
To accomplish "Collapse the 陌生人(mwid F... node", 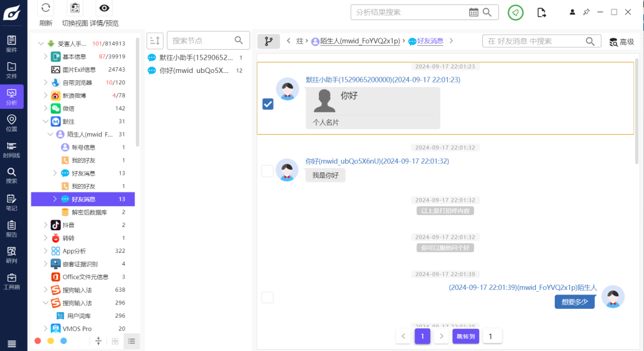I will point(50,135).
